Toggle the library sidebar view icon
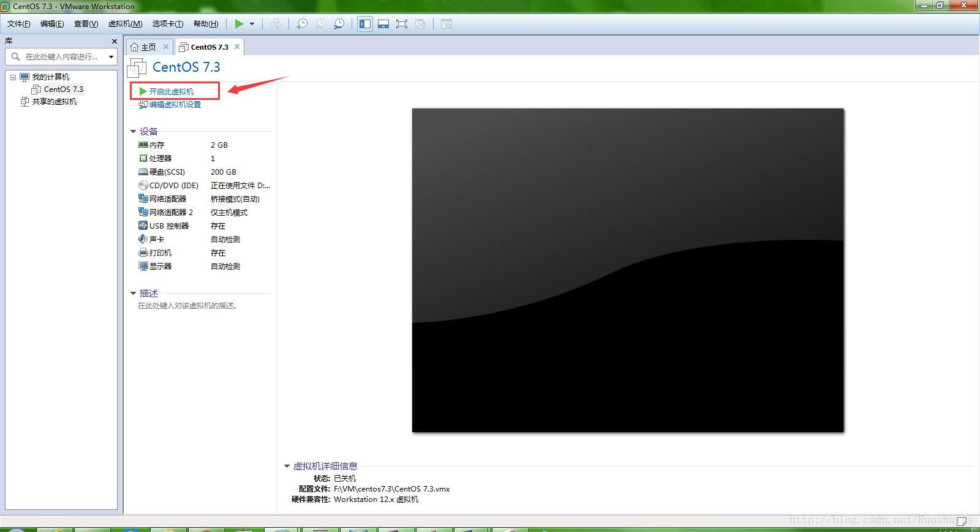Viewport: 980px width, 532px height. click(x=365, y=24)
